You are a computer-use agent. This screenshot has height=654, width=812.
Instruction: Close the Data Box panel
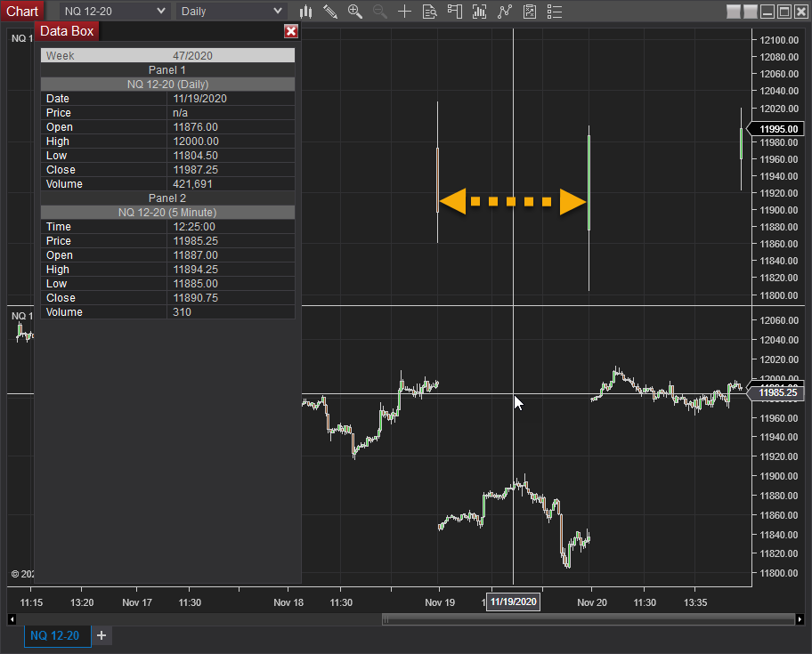click(x=291, y=31)
